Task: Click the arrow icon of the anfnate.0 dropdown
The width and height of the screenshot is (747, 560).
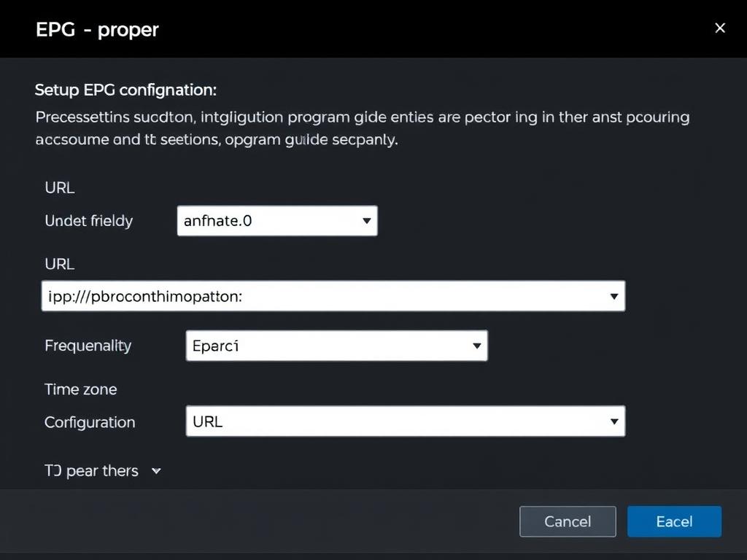Action: (x=367, y=221)
